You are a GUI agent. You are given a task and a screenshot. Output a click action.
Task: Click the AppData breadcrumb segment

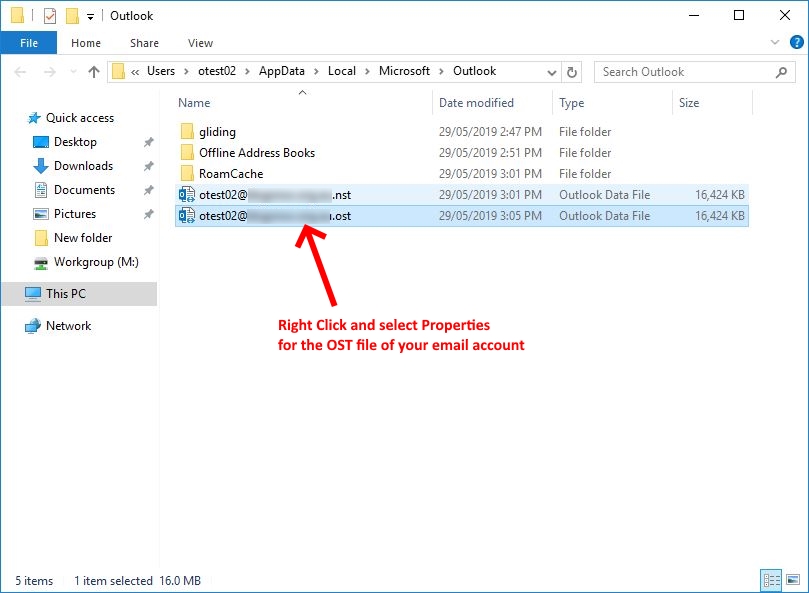pos(282,71)
